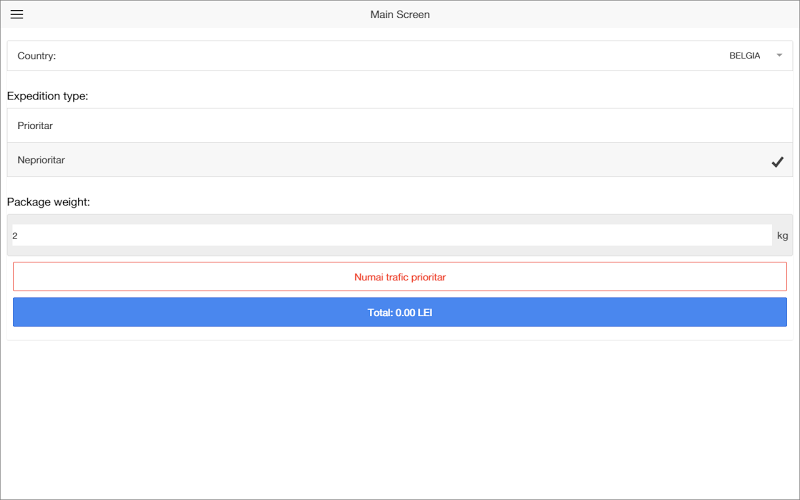Click the Expedition type heading
Screen dimensions: 800x500
(48, 96)
